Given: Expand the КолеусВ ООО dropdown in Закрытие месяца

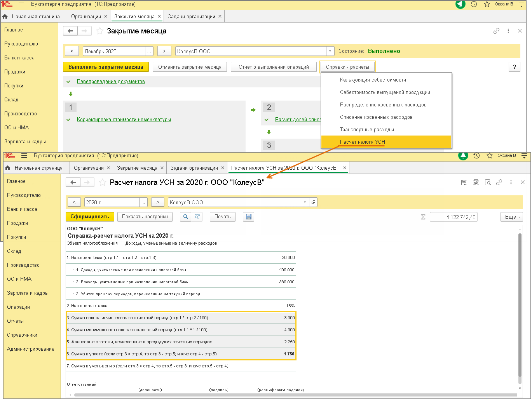Looking at the screenshot, I should [330, 51].
